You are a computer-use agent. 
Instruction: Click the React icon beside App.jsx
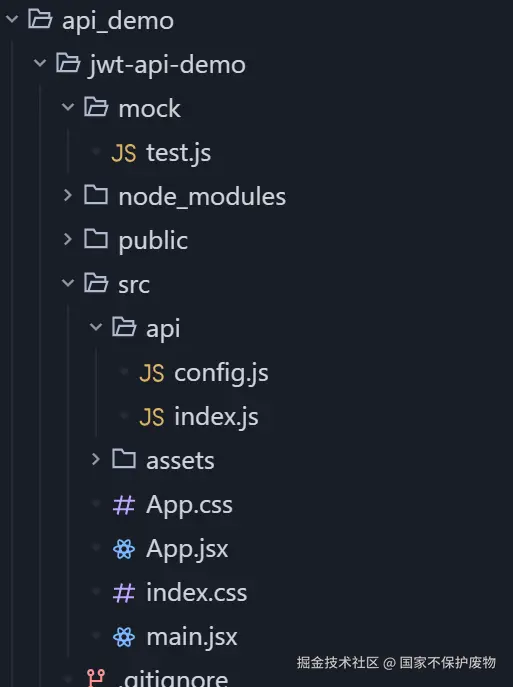coord(124,549)
